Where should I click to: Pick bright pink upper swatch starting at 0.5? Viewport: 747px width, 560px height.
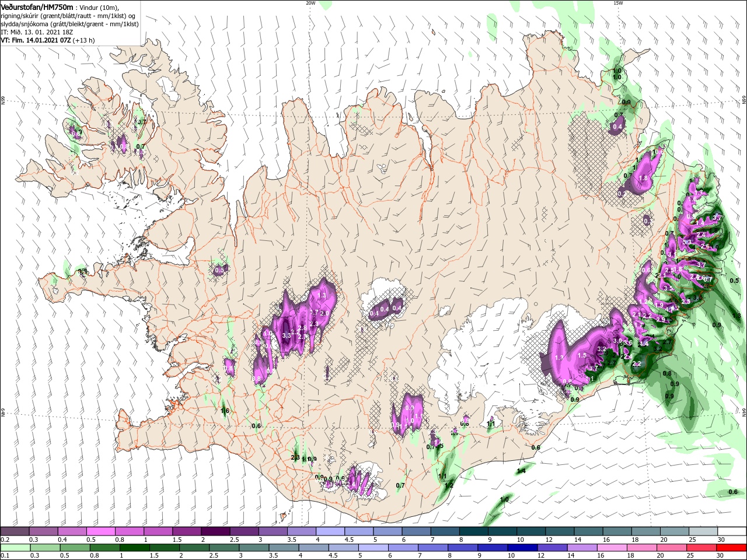[100, 531]
